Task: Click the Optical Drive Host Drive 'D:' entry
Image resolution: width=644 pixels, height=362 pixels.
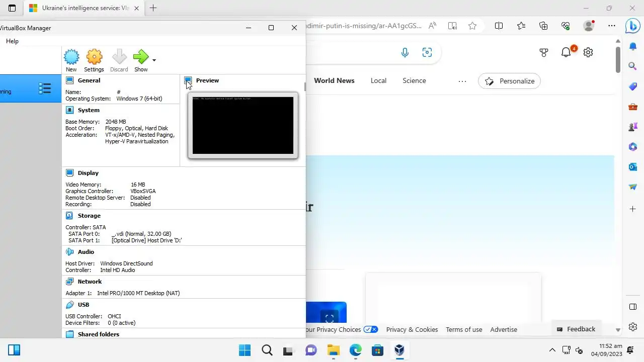Action: (x=146, y=240)
